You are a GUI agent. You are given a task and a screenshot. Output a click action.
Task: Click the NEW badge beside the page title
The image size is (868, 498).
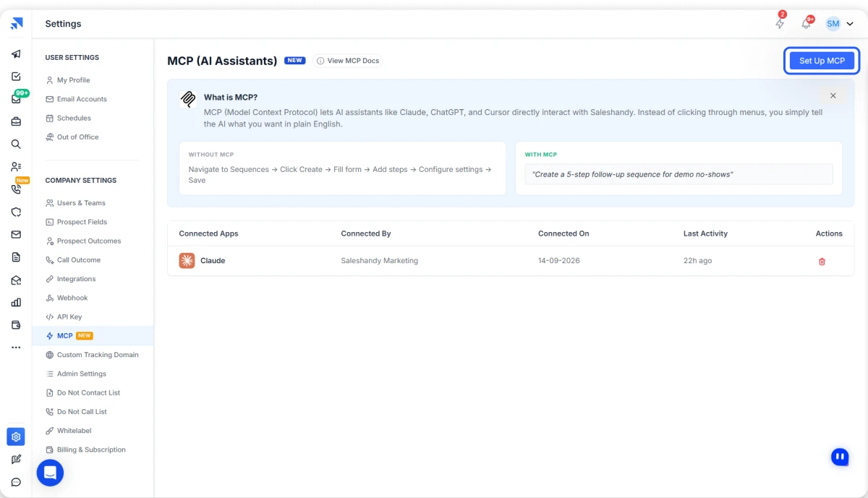pos(294,61)
